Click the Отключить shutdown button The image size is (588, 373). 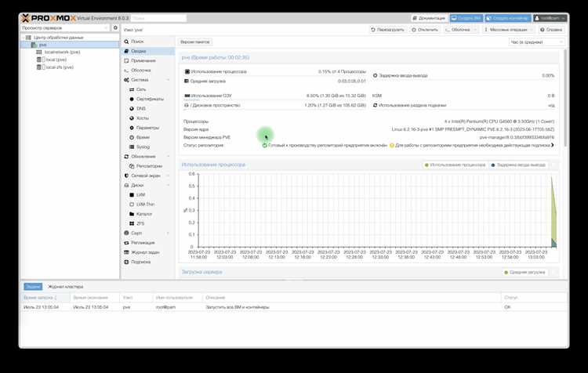coord(425,30)
